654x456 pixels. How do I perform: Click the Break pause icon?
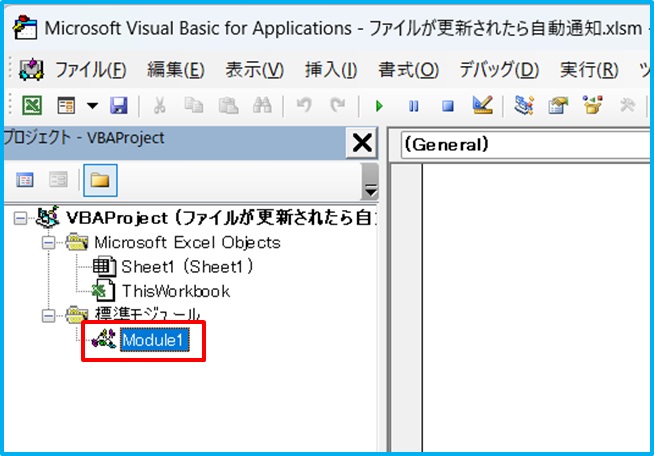[x=413, y=106]
